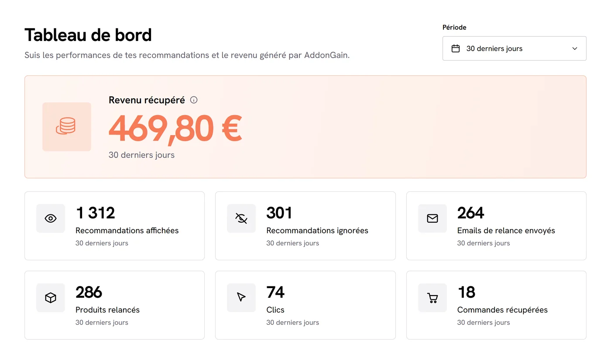Click the calendar icon in the period selector
The width and height of the screenshot is (611, 364).
pos(456,48)
